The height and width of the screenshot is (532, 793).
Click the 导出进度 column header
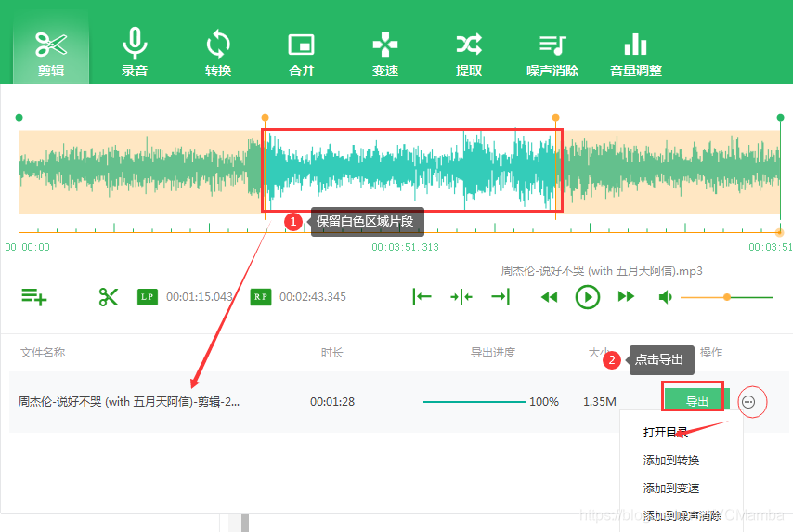[493, 353]
